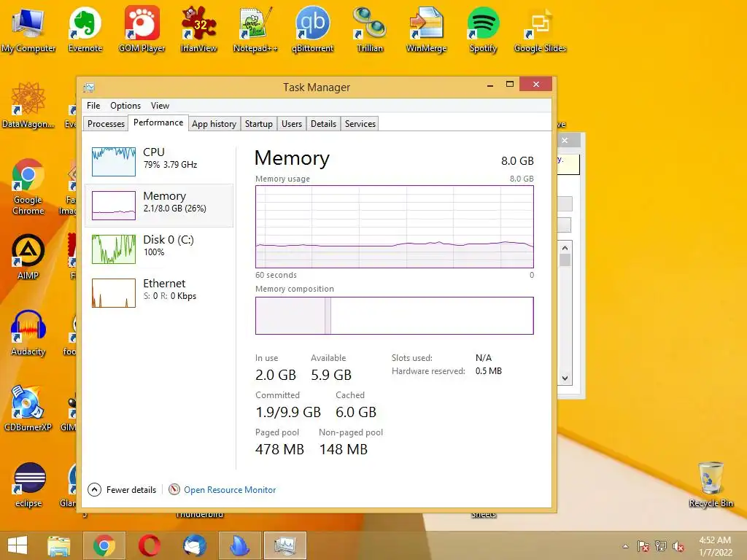Switch to the Services tab
Viewport: 747px width, 560px height.
point(360,124)
